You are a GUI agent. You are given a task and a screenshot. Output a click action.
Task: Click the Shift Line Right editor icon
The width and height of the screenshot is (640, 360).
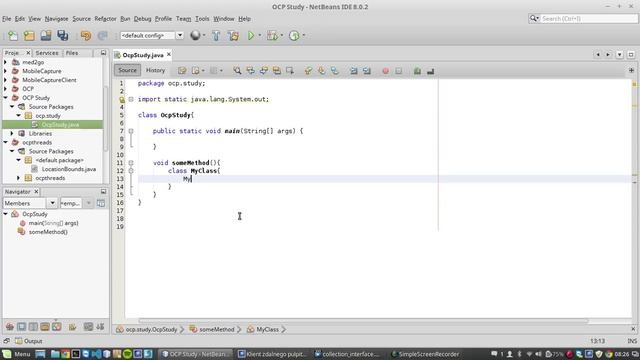click(x=367, y=71)
